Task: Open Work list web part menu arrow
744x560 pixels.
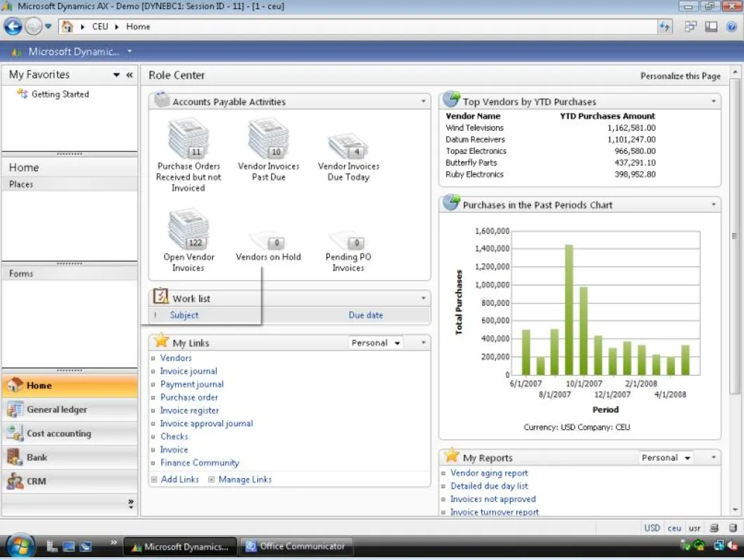Action: 423,297
